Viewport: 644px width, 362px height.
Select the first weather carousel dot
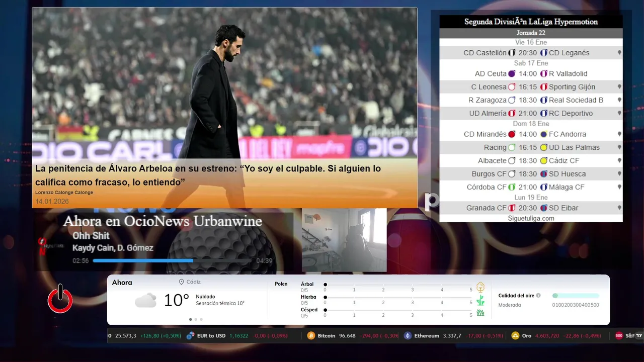click(x=190, y=319)
